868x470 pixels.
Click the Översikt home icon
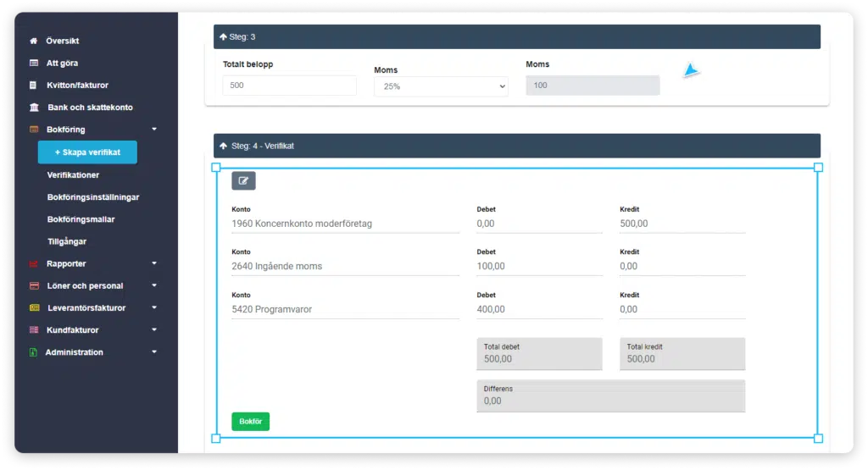34,41
